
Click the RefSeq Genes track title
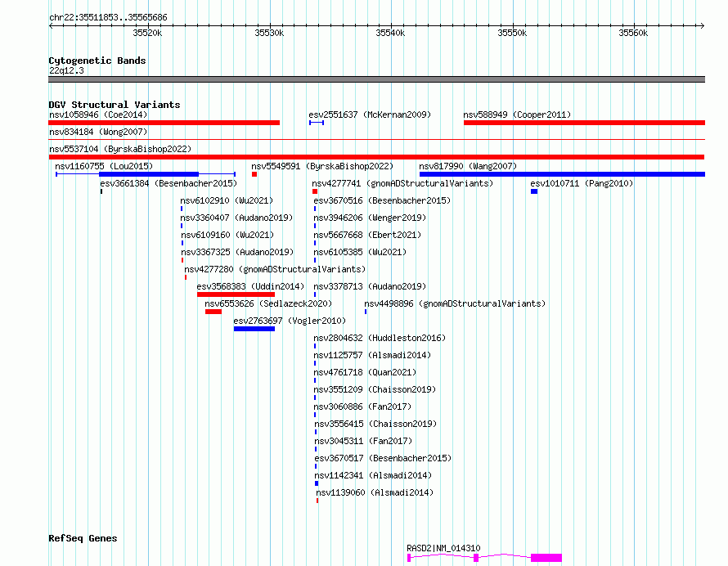coord(83,539)
